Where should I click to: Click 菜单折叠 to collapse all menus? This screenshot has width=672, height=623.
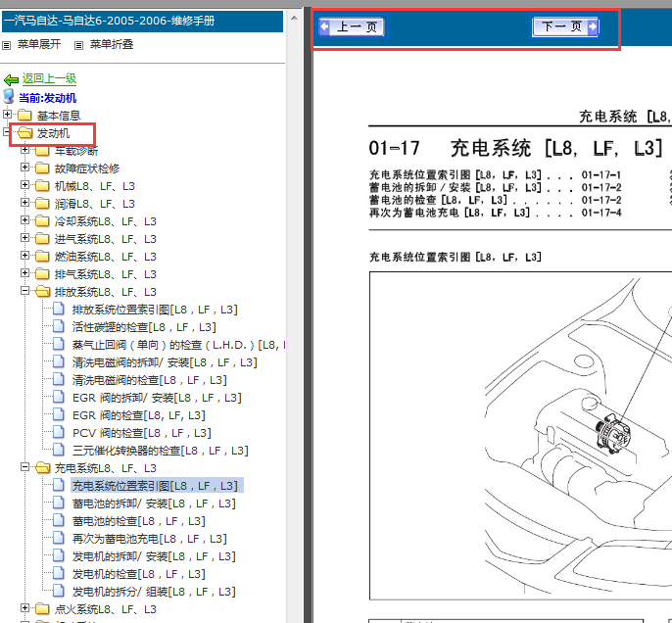[112, 44]
